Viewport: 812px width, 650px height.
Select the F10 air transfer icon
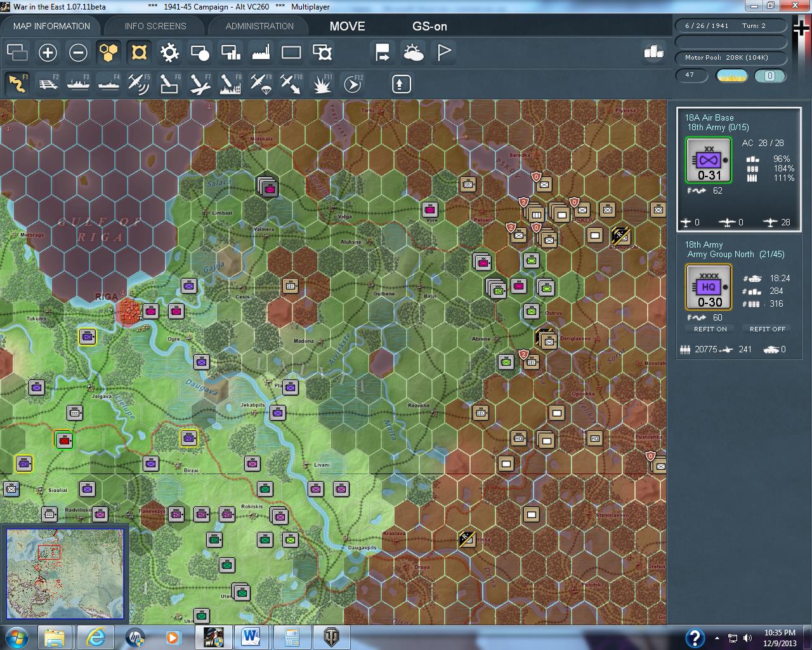click(x=291, y=84)
